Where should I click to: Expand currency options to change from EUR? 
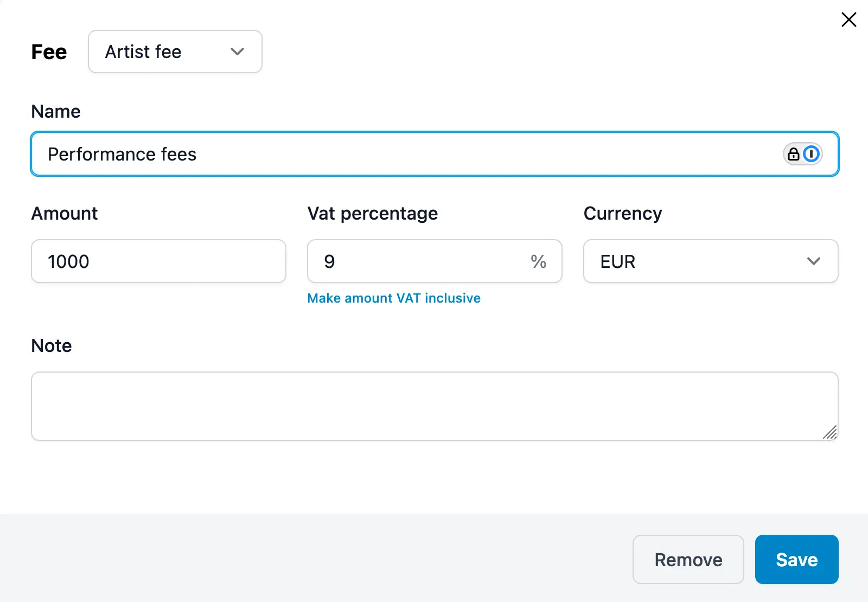[x=710, y=261]
